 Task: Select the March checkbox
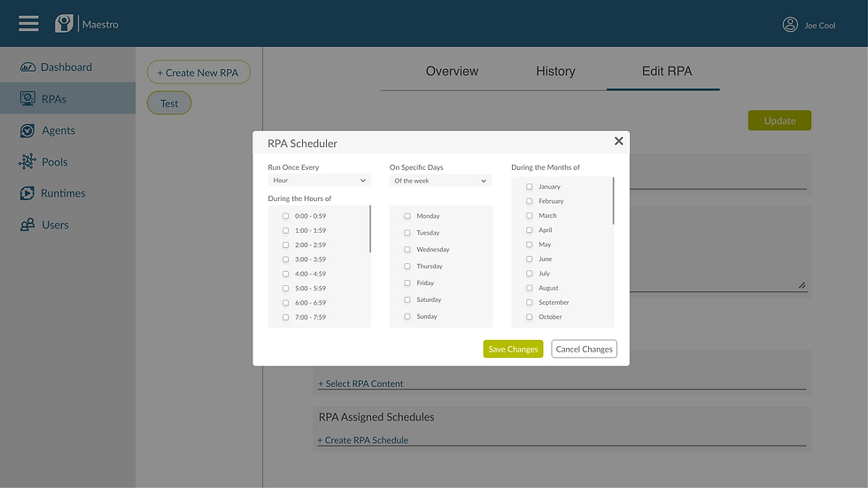pos(530,215)
